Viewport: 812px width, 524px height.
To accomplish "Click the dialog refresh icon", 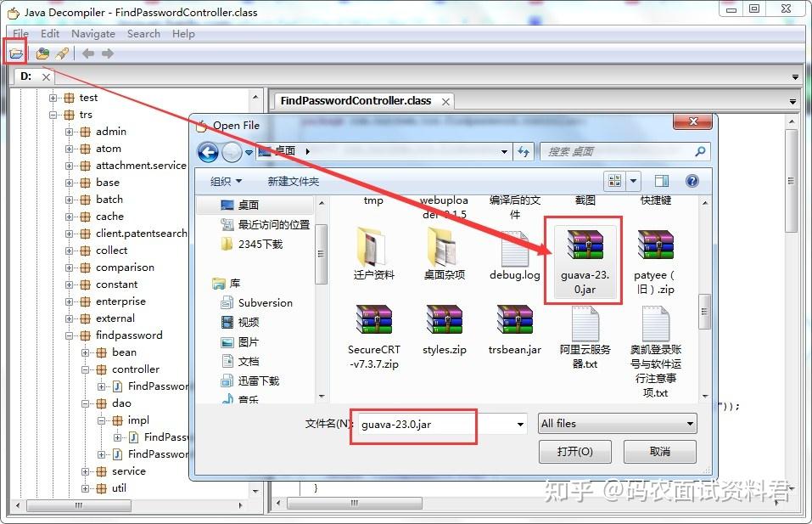I will pos(524,152).
